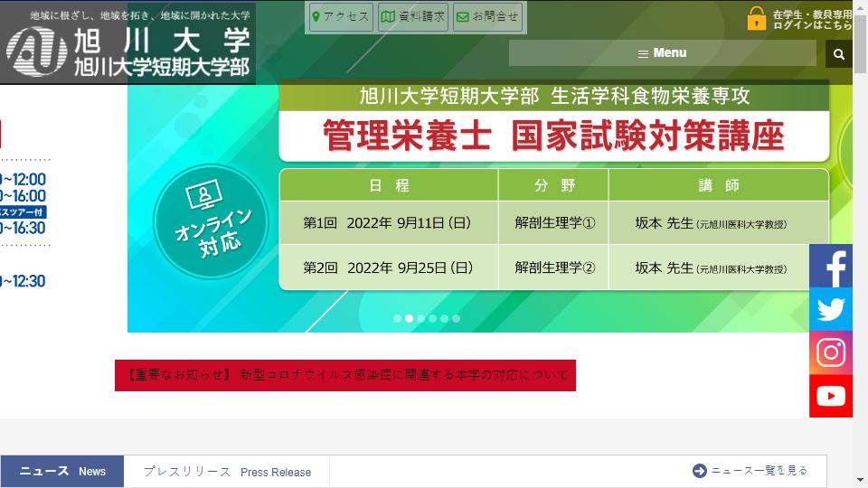This screenshot has width=868, height=488.
Task: Click the 解剖生理学② cell
Action: click(x=553, y=267)
